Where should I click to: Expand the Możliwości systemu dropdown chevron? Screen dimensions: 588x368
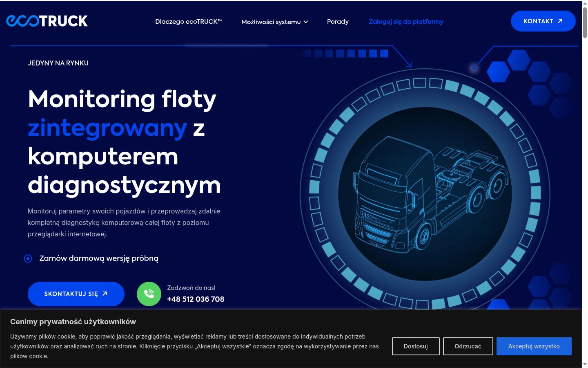306,22
